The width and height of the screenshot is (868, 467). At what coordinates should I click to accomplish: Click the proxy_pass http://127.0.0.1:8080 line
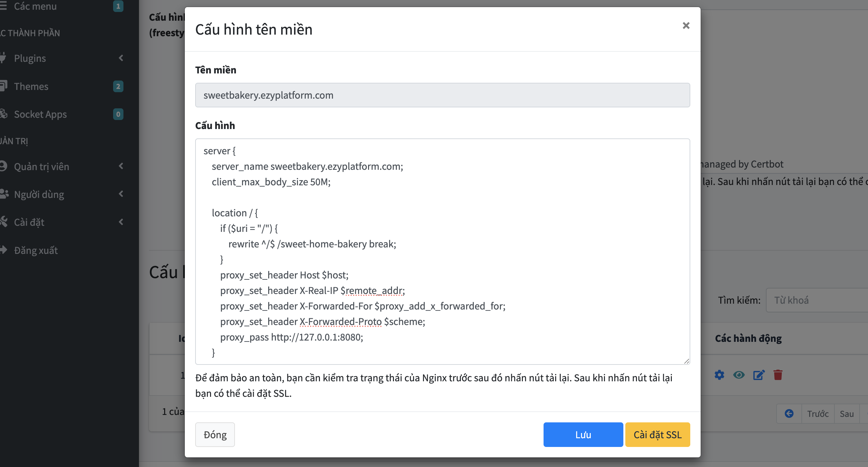coord(292,337)
